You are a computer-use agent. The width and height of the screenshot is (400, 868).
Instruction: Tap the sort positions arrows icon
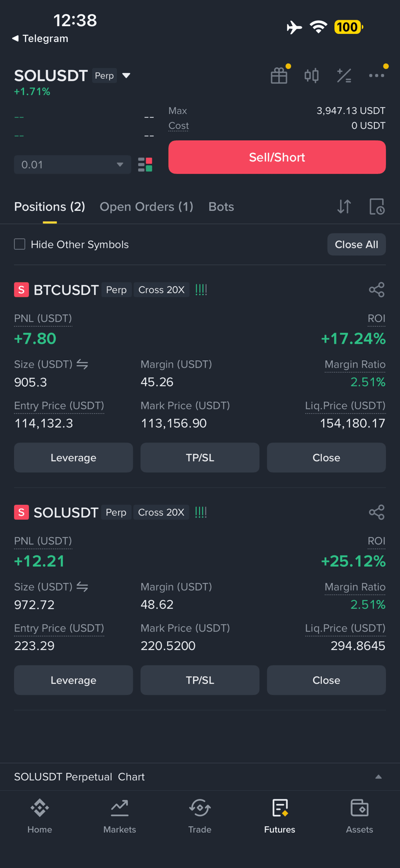pos(344,207)
